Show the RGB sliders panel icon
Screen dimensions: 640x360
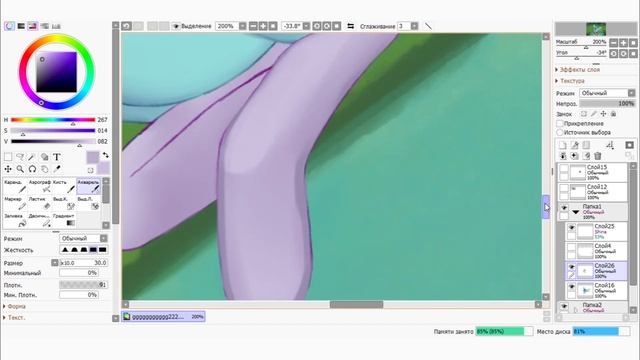pyautogui.click(x=21, y=26)
